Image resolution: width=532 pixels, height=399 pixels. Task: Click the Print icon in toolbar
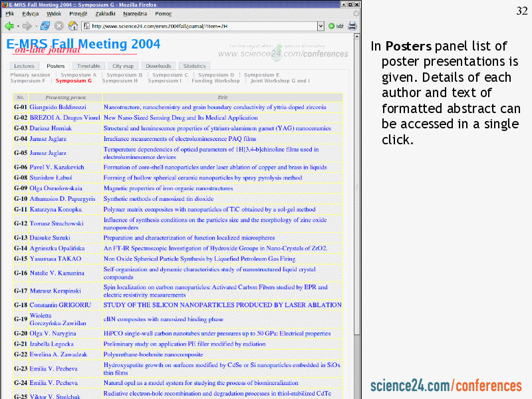pos(352,26)
